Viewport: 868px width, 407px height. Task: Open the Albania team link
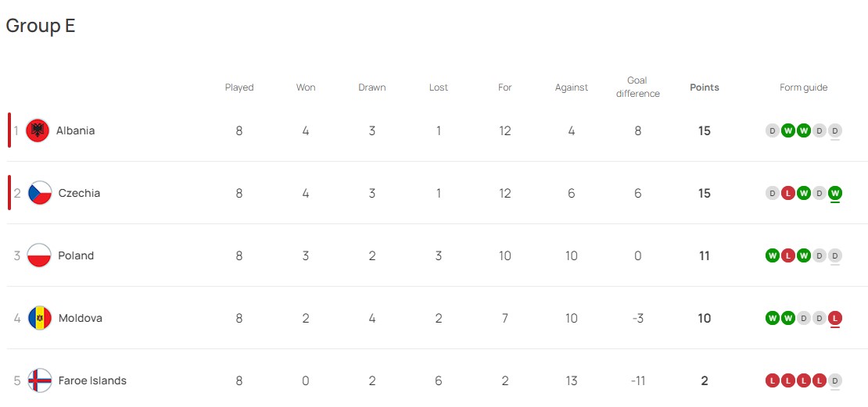75,130
